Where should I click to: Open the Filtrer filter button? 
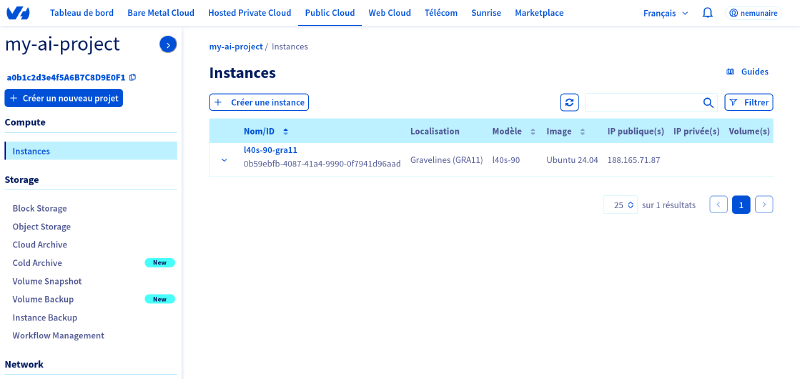749,103
